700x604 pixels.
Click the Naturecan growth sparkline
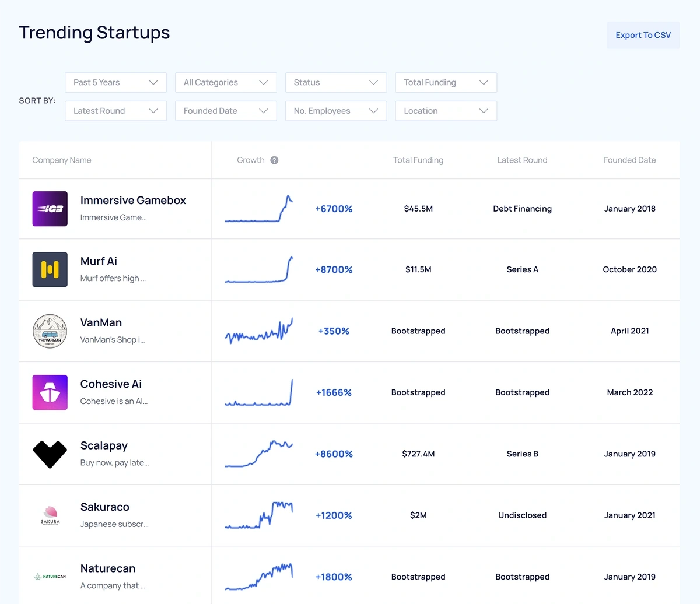click(x=259, y=577)
